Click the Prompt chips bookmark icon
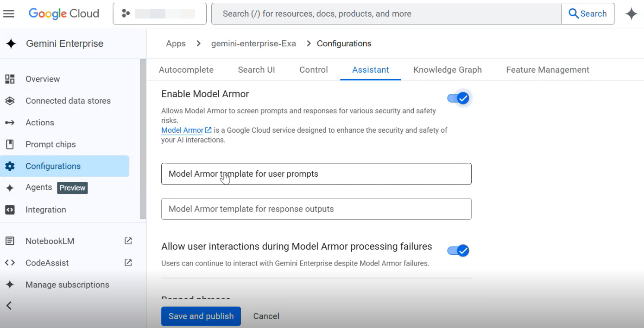This screenshot has height=328, width=644. (x=10, y=144)
